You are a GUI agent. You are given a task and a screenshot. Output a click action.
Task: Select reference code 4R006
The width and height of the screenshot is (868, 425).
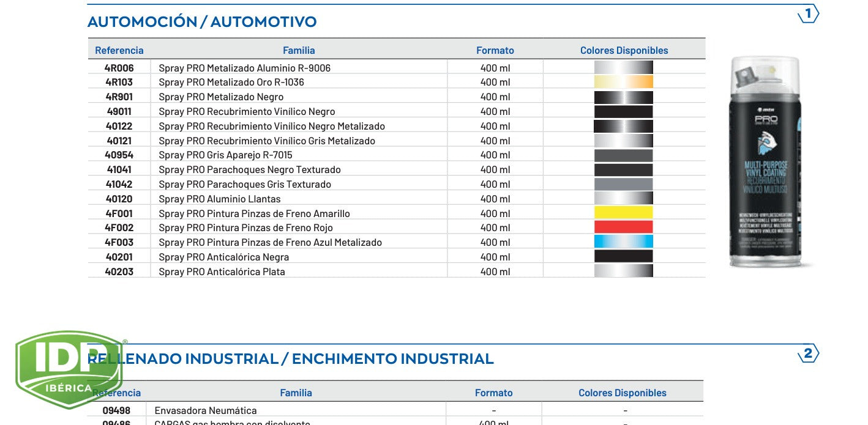coord(119,68)
